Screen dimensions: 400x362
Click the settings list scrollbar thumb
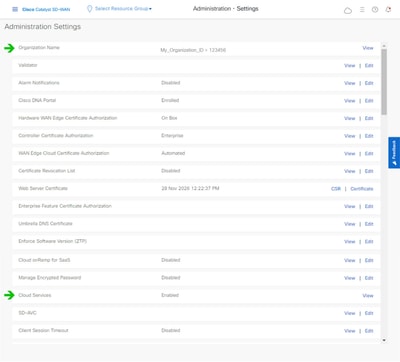[x=384, y=82]
